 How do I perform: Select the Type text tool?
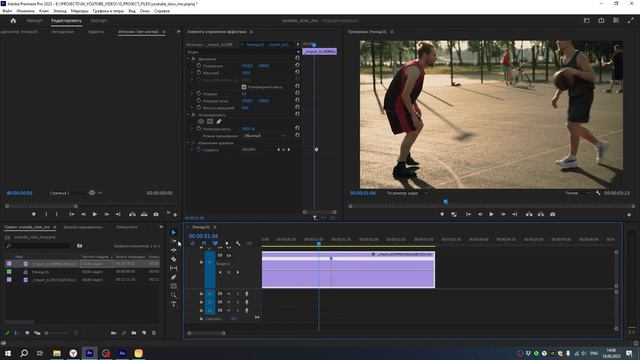pyautogui.click(x=173, y=304)
